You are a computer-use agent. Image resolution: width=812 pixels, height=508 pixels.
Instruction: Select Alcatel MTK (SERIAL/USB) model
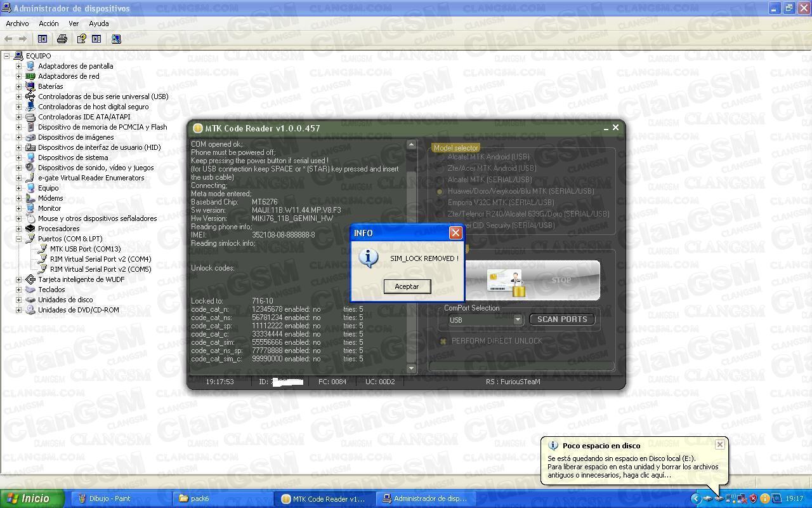click(x=485, y=180)
